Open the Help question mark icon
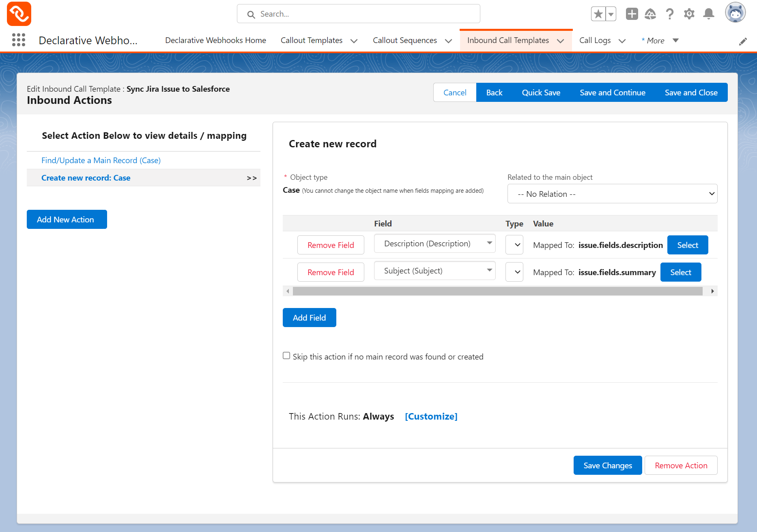Image resolution: width=757 pixels, height=532 pixels. pos(669,14)
